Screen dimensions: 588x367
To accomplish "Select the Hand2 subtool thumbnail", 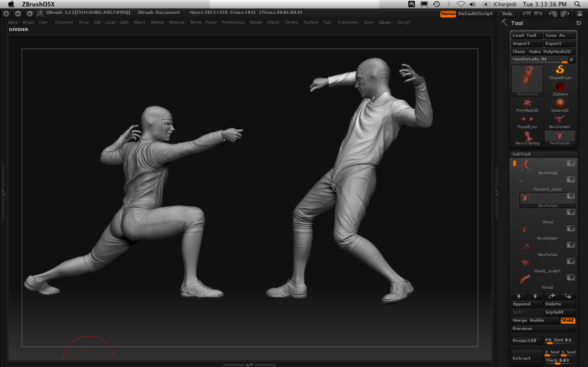I will tap(525, 279).
